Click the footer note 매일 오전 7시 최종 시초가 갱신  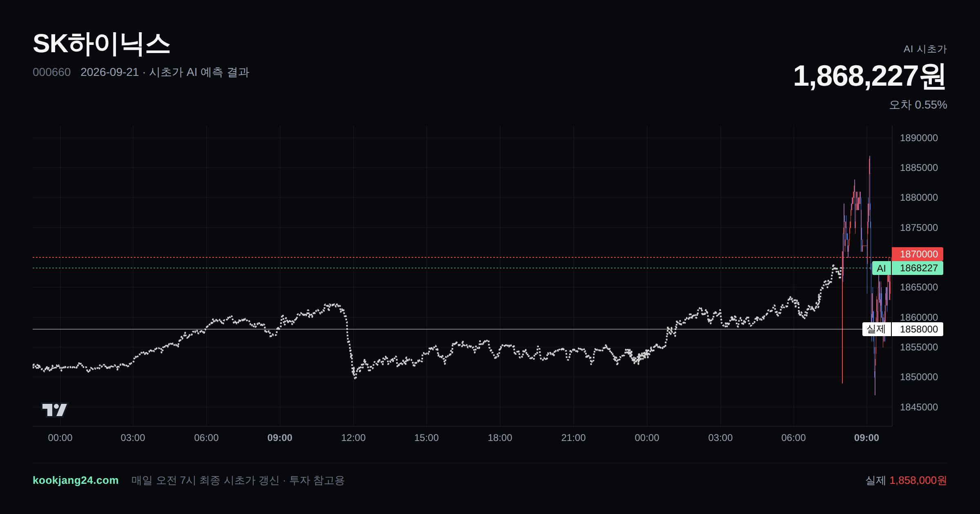[x=205, y=481]
